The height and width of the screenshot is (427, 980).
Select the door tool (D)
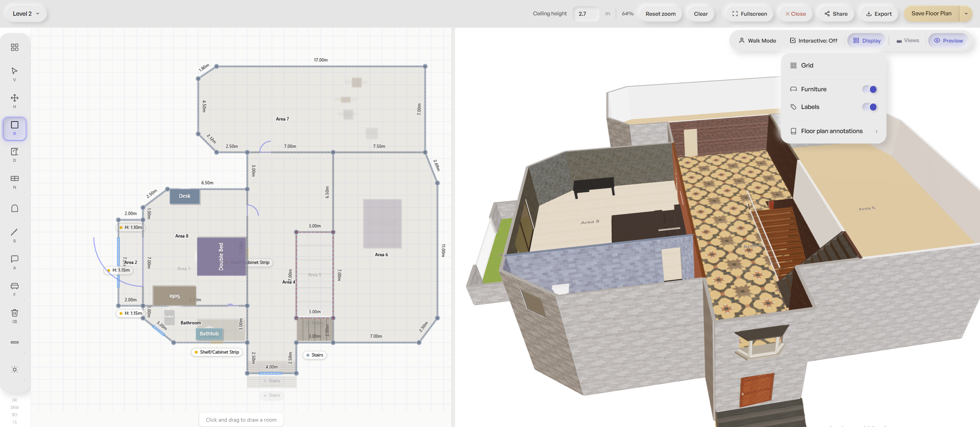[x=15, y=152]
